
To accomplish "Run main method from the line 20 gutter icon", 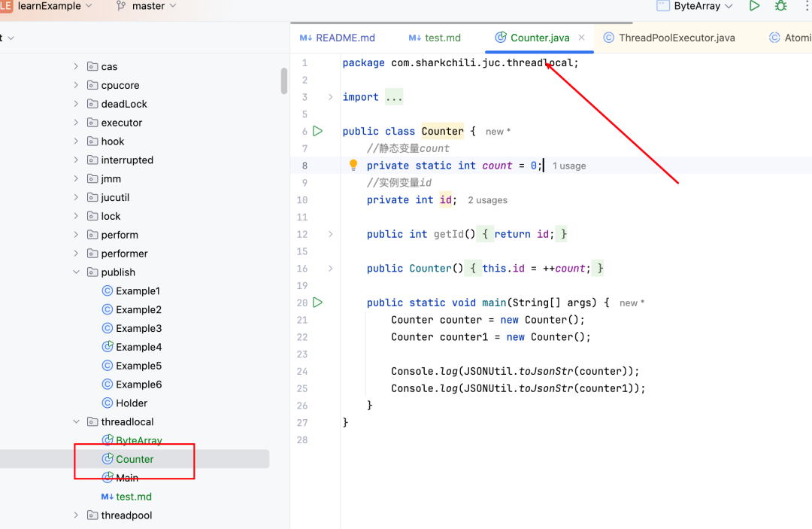I will (318, 302).
